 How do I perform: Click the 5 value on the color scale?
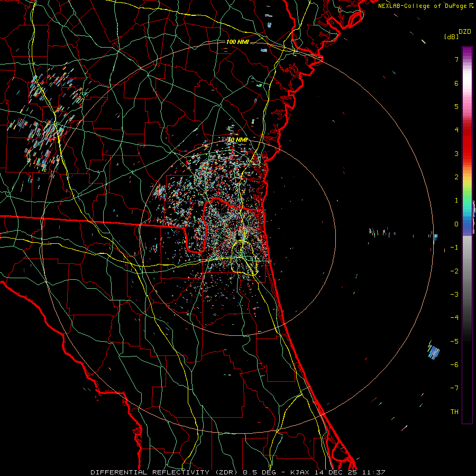click(x=456, y=106)
